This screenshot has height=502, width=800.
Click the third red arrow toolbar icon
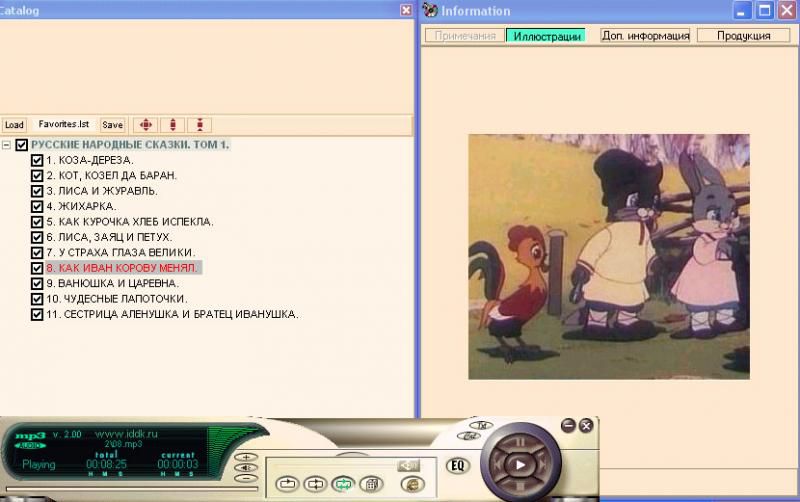point(200,125)
